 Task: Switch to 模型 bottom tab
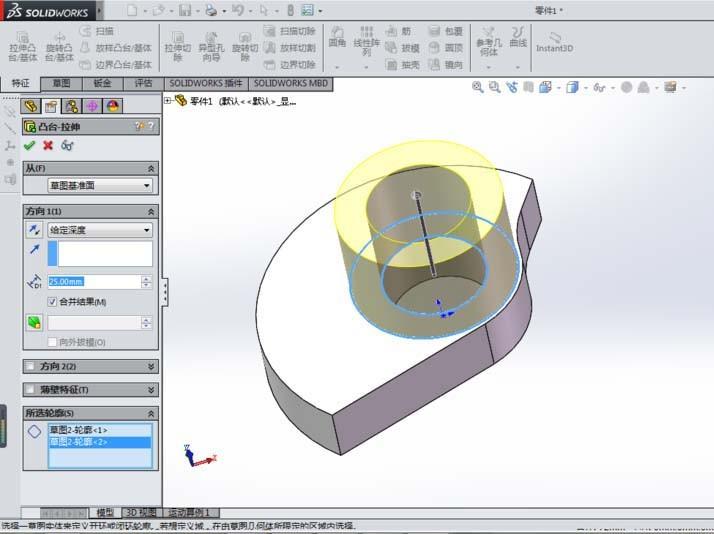tap(105, 513)
